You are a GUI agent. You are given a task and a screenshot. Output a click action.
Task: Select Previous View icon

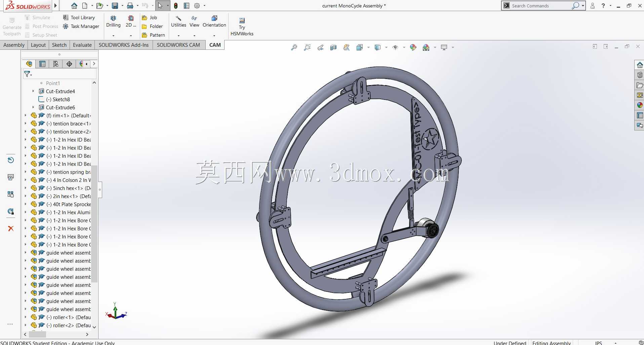[320, 47]
